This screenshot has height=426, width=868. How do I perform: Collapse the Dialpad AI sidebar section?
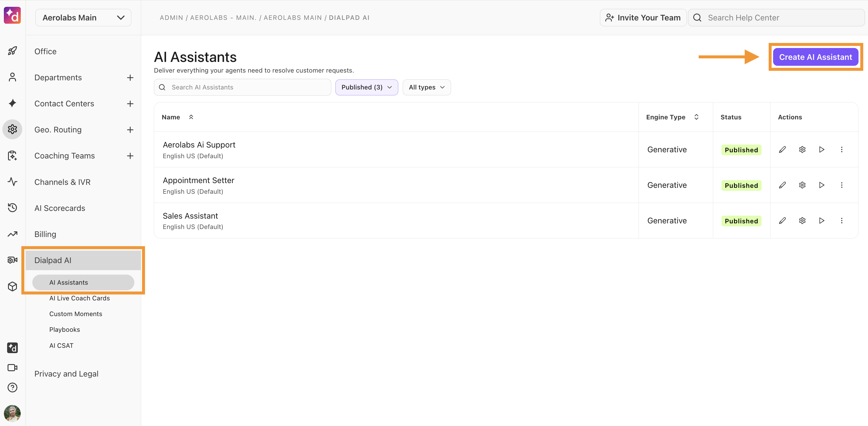coord(83,260)
